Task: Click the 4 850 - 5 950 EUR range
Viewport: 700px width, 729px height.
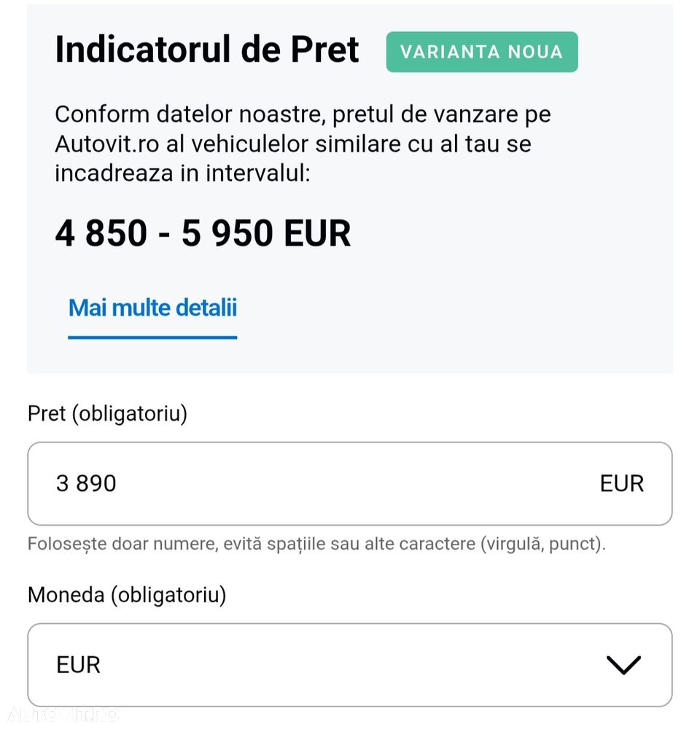Action: (203, 233)
